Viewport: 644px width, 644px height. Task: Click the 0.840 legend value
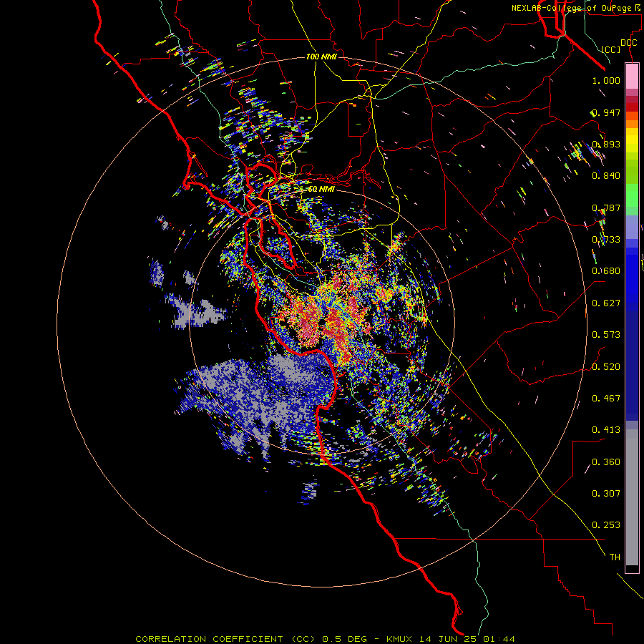[606, 176]
